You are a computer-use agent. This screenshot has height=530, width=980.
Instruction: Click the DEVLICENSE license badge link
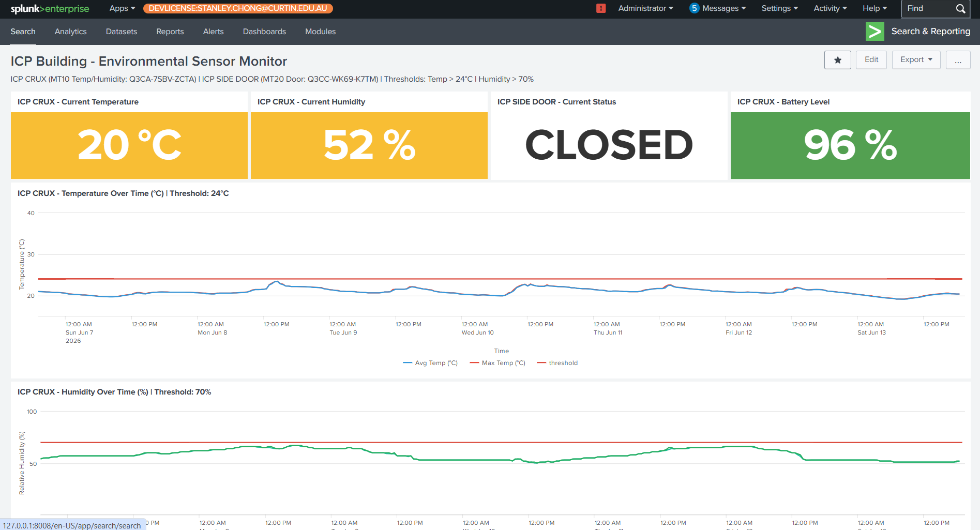point(238,8)
